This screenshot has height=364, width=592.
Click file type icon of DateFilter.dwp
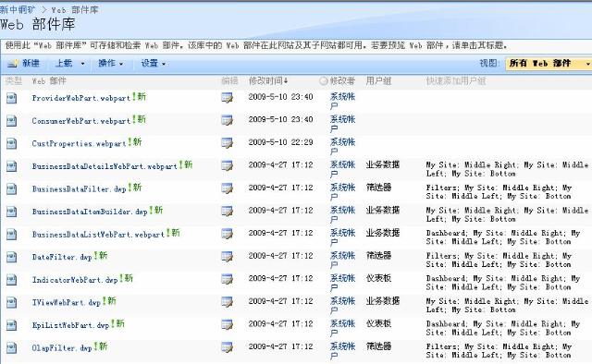click(12, 257)
